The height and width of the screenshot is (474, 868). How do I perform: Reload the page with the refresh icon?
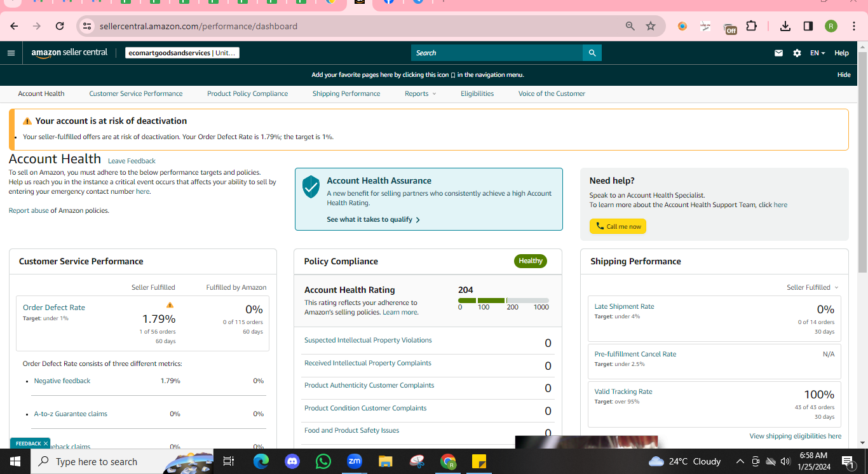click(60, 26)
